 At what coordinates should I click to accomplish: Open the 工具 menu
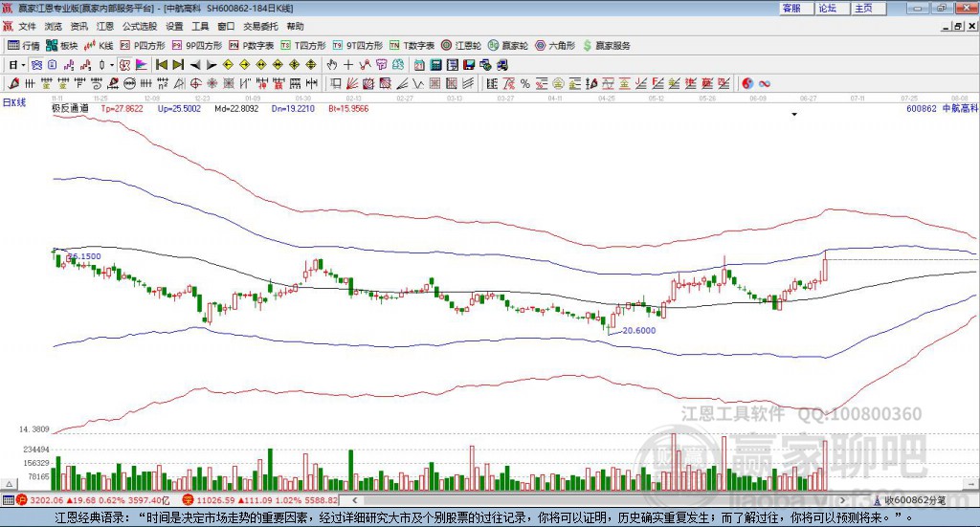pos(200,26)
